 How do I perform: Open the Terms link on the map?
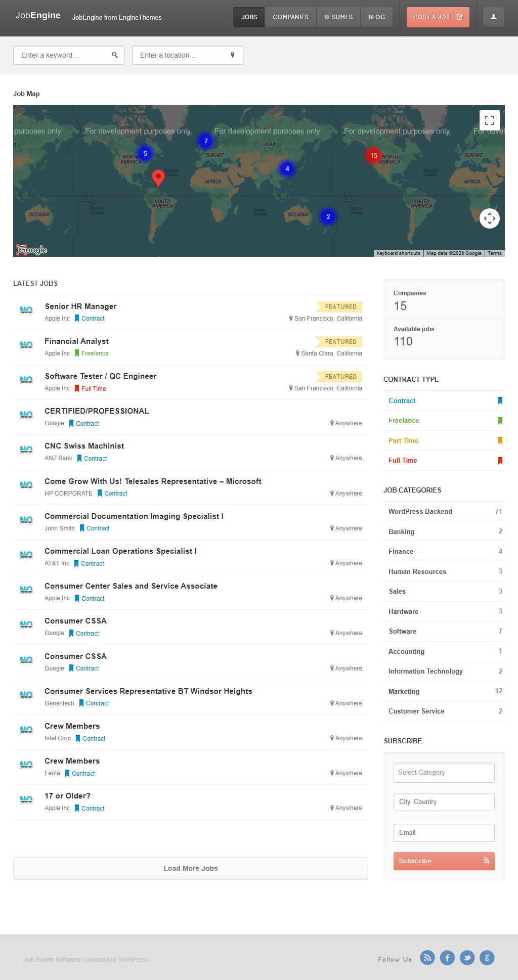494,253
